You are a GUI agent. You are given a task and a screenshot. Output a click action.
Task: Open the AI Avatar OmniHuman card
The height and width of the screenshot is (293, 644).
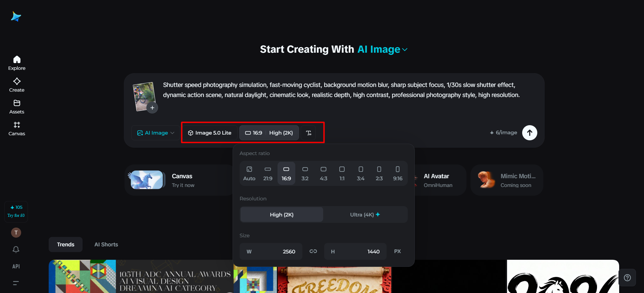[x=440, y=180]
